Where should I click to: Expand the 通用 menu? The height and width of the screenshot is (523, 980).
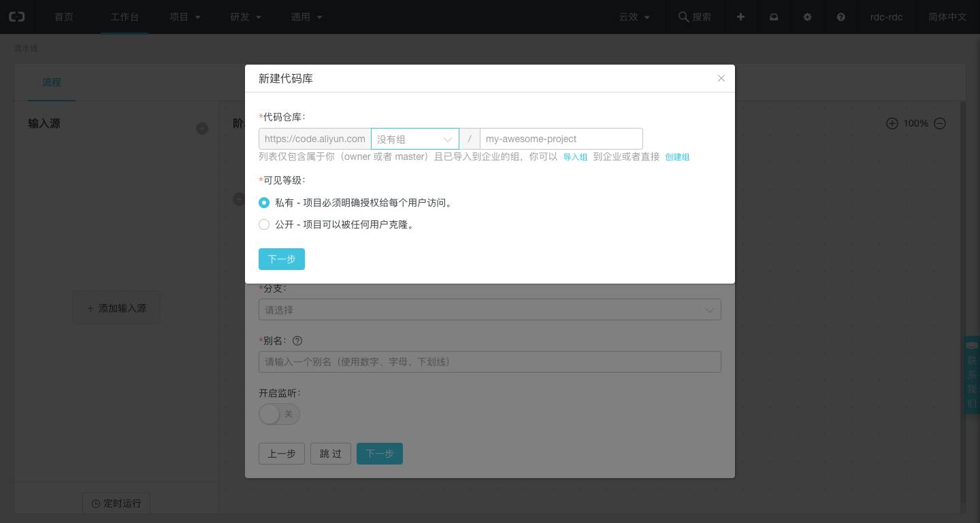pyautogui.click(x=306, y=17)
